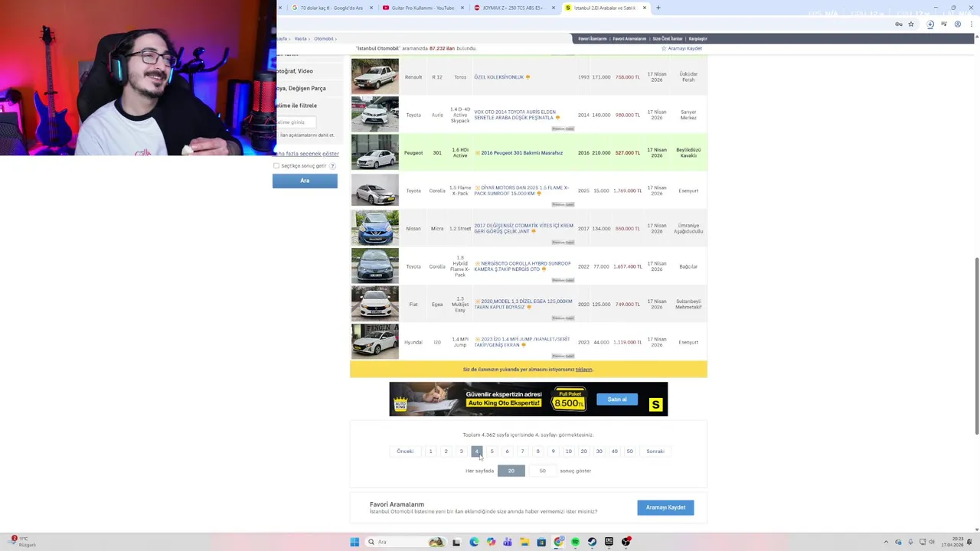Click Aramayı Kaydet star link at top

click(681, 48)
